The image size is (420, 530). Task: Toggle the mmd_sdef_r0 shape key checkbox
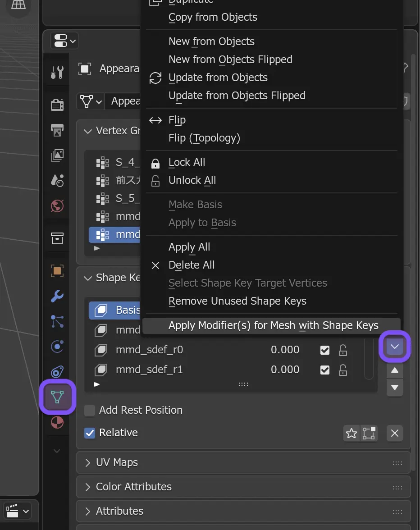(x=325, y=350)
